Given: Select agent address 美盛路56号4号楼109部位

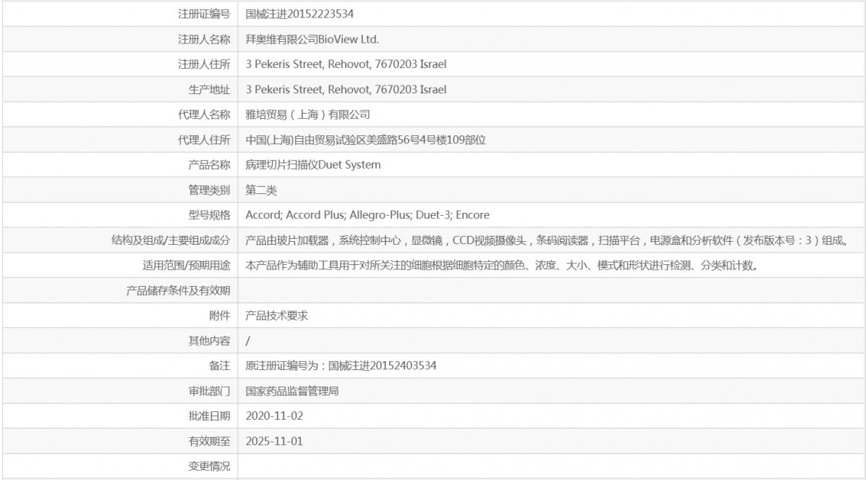Looking at the screenshot, I should click(x=365, y=140).
